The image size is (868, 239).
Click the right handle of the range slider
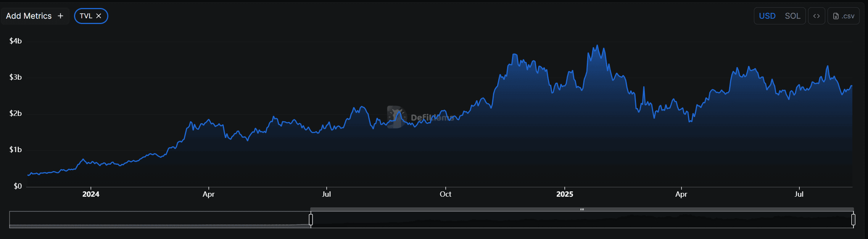853,220
